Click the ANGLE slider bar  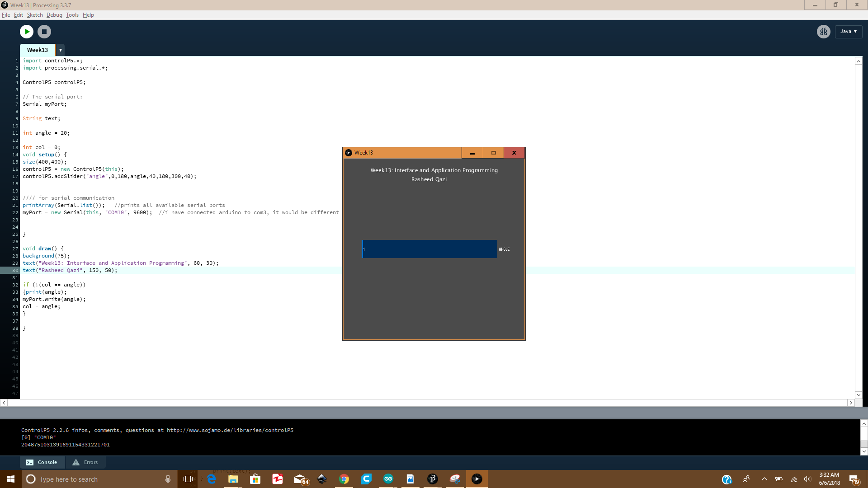(x=429, y=249)
